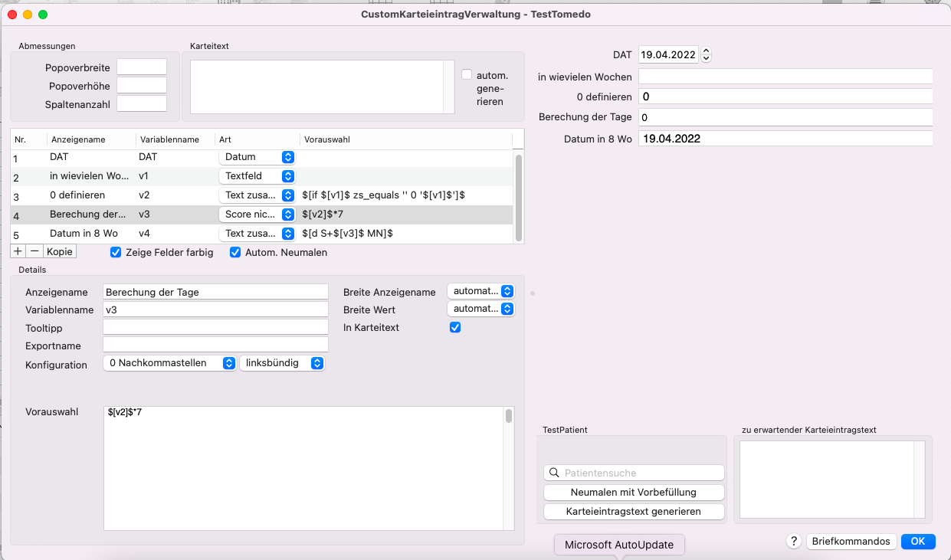Image resolution: width=951 pixels, height=560 pixels.
Task: Open the 0 Nachkommastellen dropdown
Action: tap(169, 363)
